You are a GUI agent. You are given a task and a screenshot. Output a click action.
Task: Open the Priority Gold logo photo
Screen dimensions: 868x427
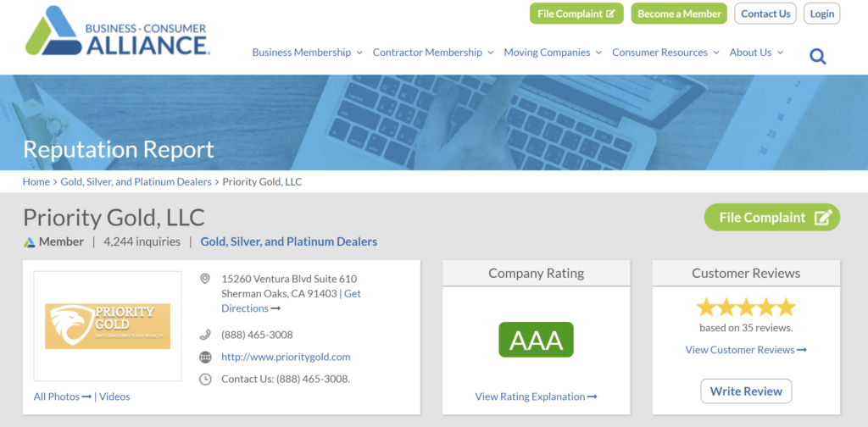coord(108,326)
